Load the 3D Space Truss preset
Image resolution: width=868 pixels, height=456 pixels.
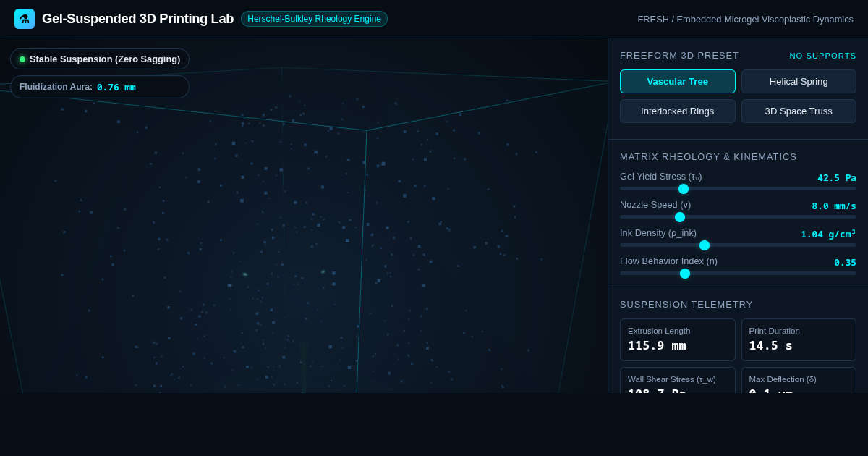(799, 111)
